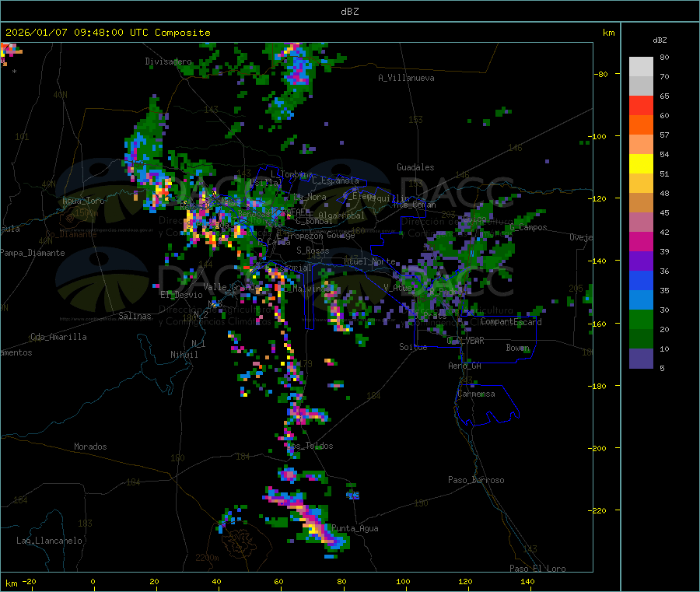
Task: Select the magenta 42–39 dBZ legend swatch
Action: [641, 241]
